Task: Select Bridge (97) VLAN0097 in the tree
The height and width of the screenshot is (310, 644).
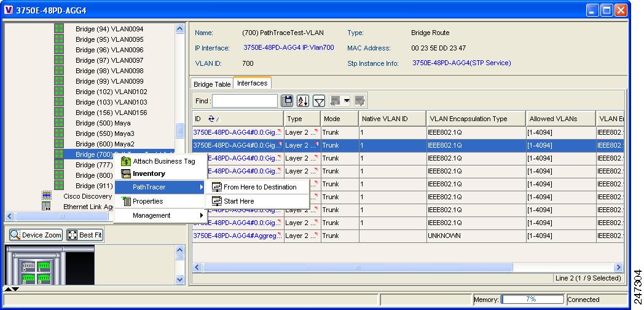Action: pyautogui.click(x=109, y=60)
